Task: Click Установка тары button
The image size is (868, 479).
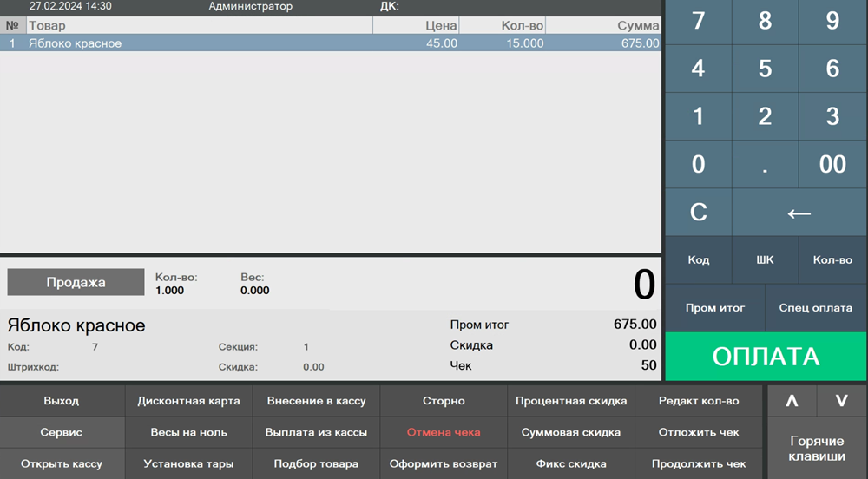Action: (x=188, y=464)
